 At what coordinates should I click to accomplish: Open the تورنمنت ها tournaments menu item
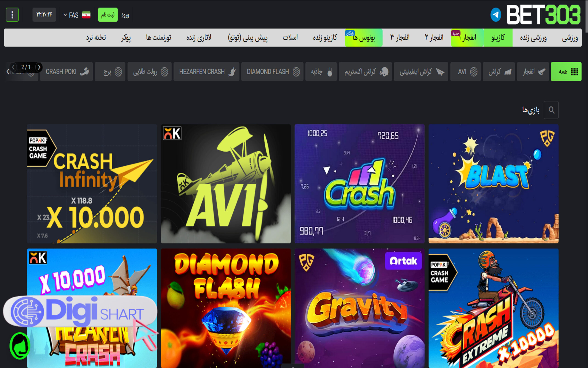[x=159, y=38]
